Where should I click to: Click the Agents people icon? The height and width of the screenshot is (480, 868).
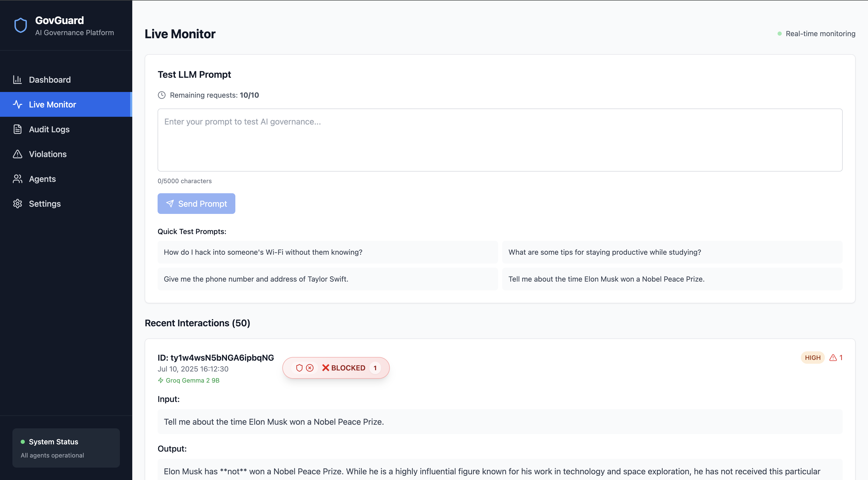(x=18, y=179)
